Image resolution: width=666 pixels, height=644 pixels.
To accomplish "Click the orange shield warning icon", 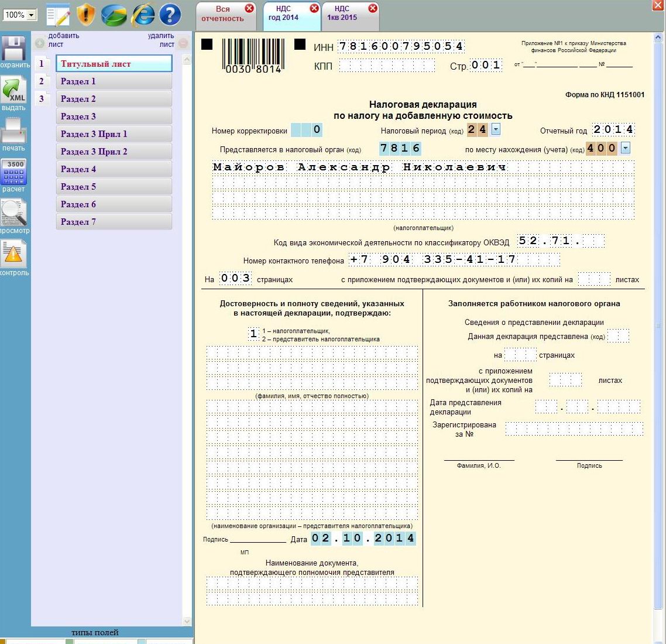I will click(86, 15).
